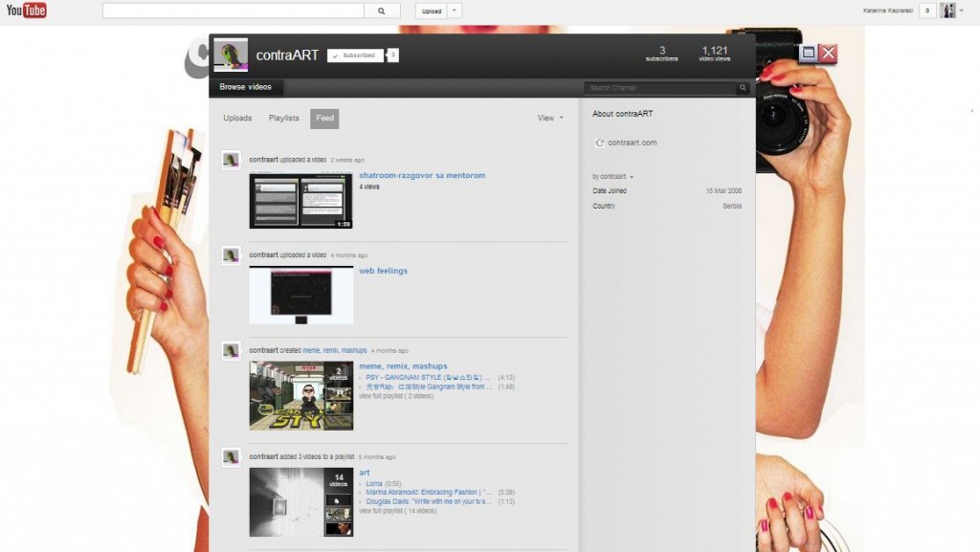This screenshot has height=552, width=980.
Task: Open the View dropdown
Action: coord(550,118)
